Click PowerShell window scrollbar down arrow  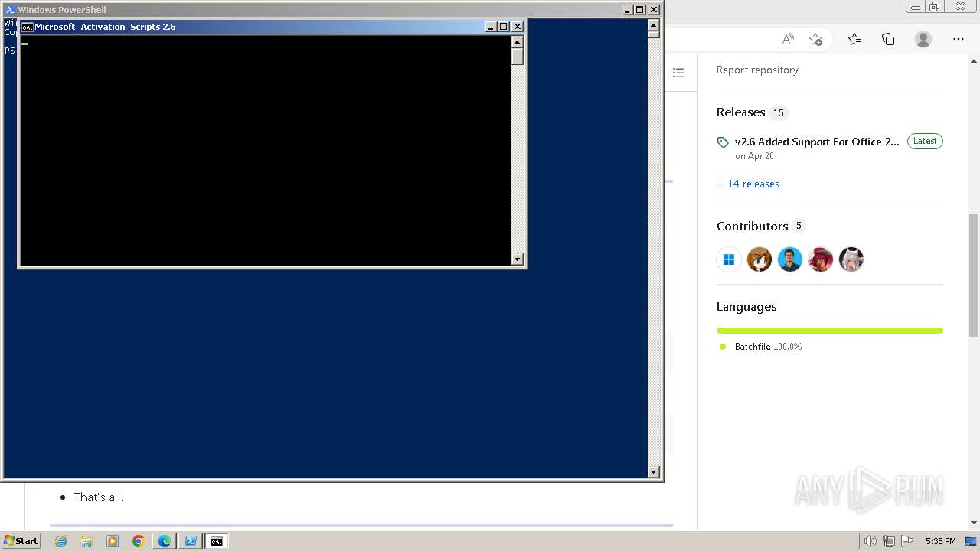pos(654,472)
